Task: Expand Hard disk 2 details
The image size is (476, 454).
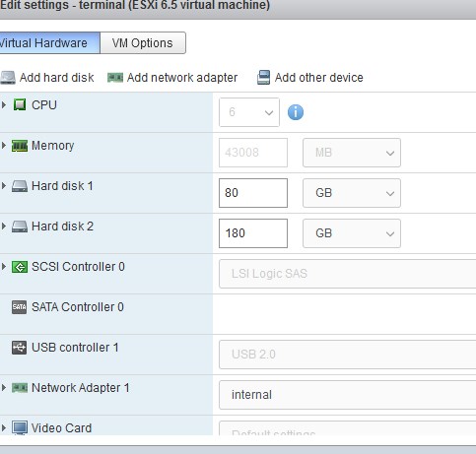Action: point(4,227)
